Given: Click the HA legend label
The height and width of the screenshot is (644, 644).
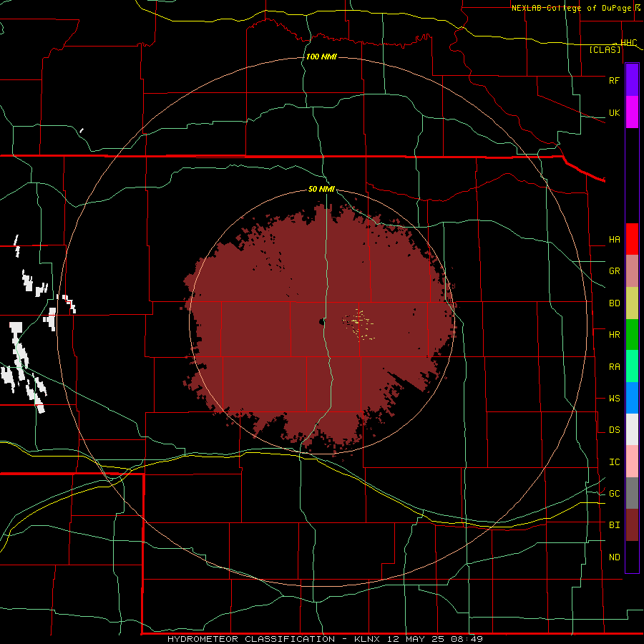Looking at the screenshot, I should click(614, 240).
